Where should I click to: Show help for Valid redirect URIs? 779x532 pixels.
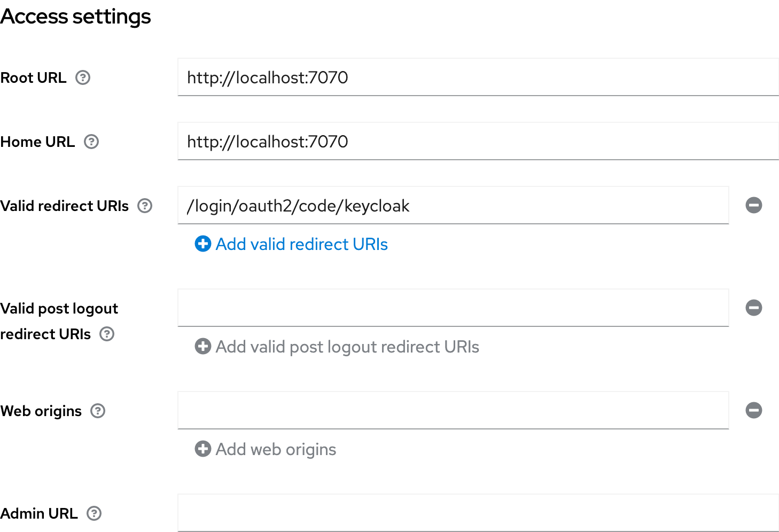tap(145, 206)
